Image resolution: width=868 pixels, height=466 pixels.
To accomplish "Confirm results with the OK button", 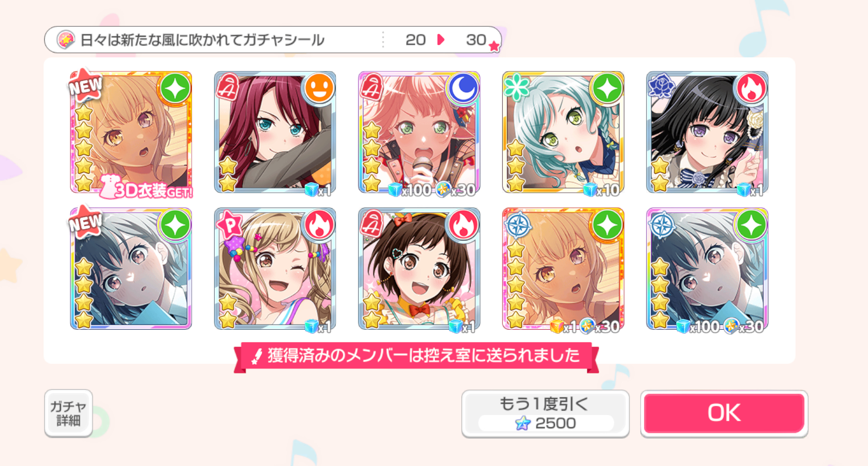I will point(724,413).
